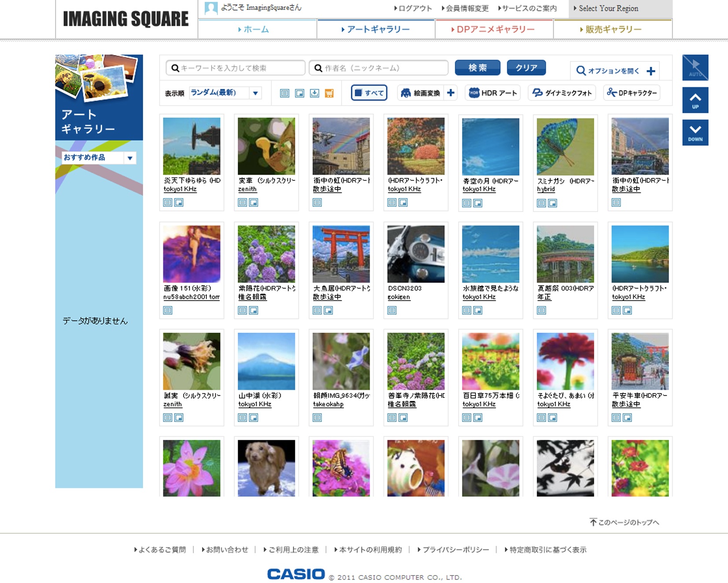This screenshot has height=583, width=728.
Task: Click the クリア button
Action: coord(526,68)
